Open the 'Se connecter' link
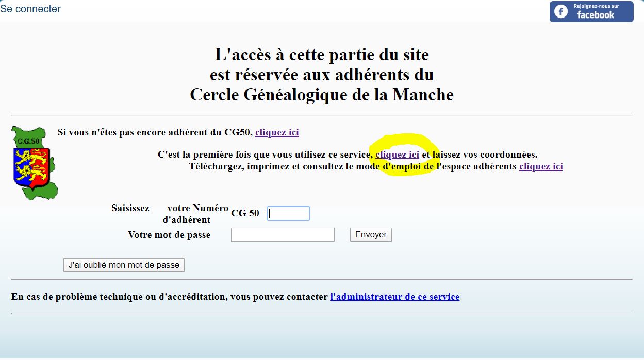 tap(30, 9)
